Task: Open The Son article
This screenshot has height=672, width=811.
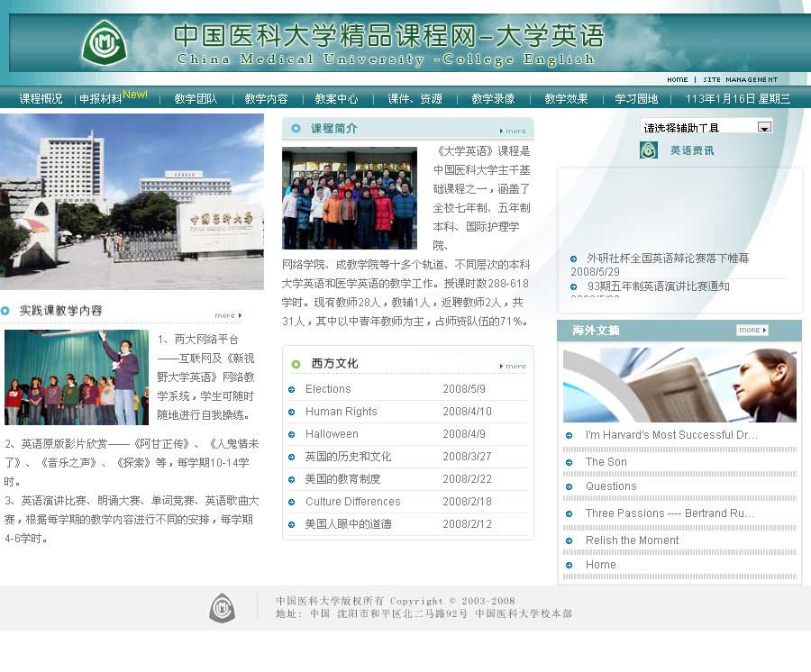Action: [x=606, y=461]
